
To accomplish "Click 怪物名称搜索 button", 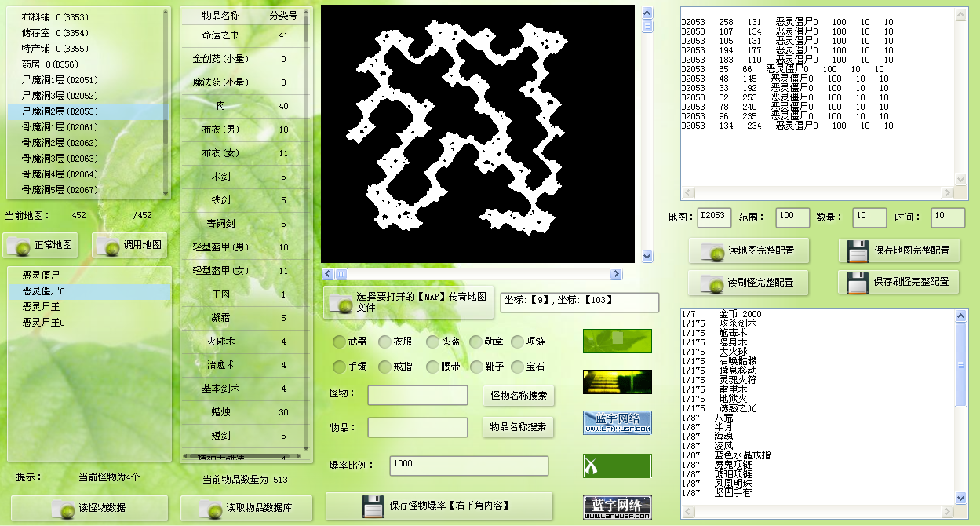I will [x=518, y=396].
